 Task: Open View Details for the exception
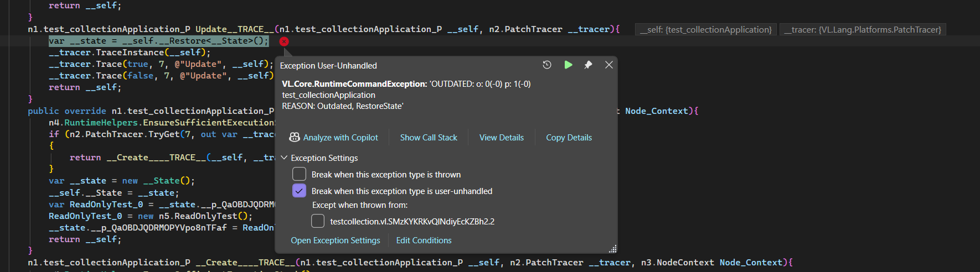pos(501,138)
